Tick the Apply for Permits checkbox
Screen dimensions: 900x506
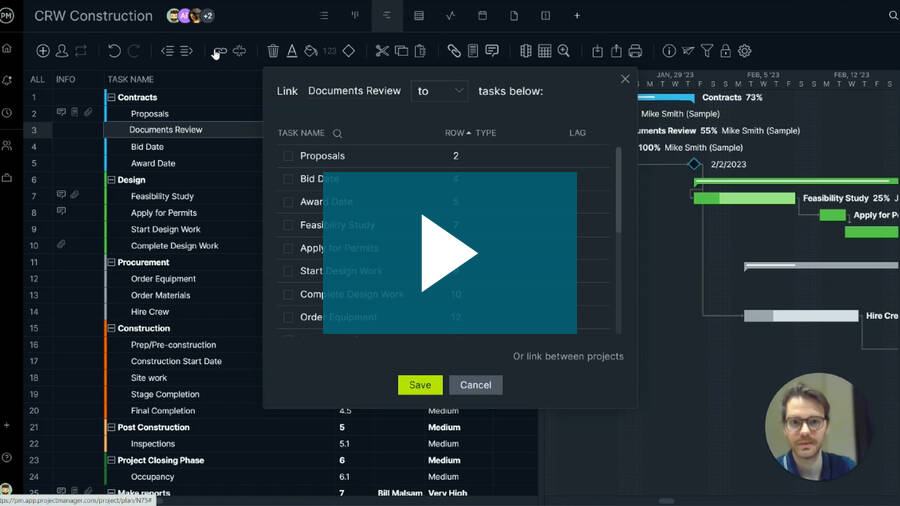(288, 248)
